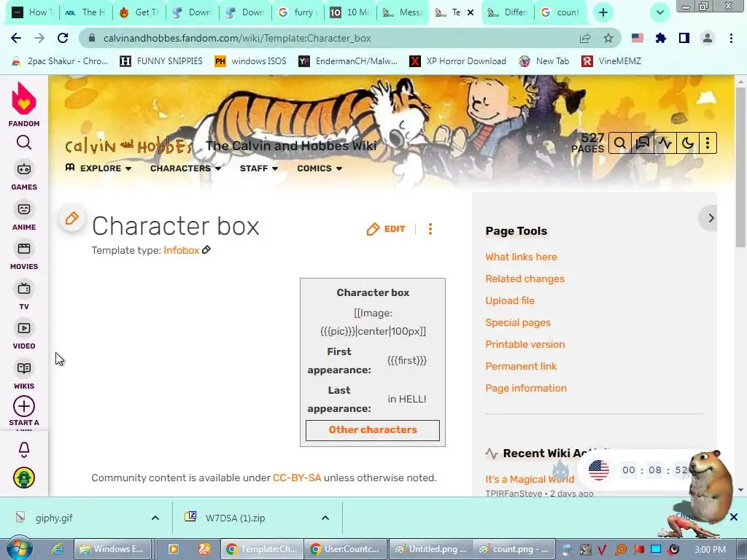
Task: Switch to the count Google tab
Action: pos(560,12)
